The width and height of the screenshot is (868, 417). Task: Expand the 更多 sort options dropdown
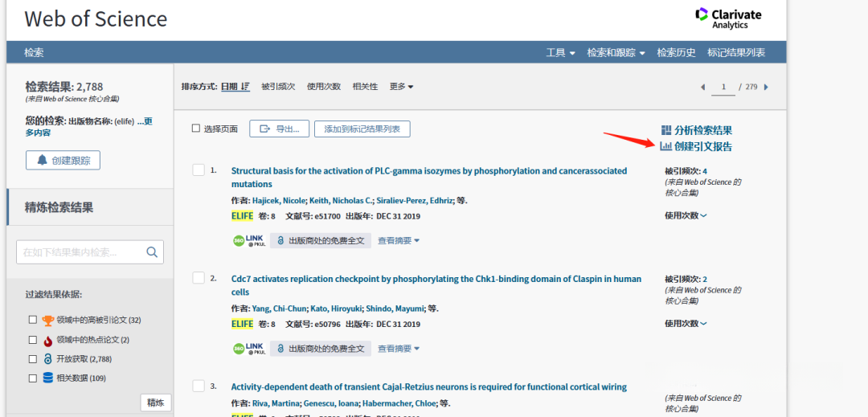(x=401, y=86)
